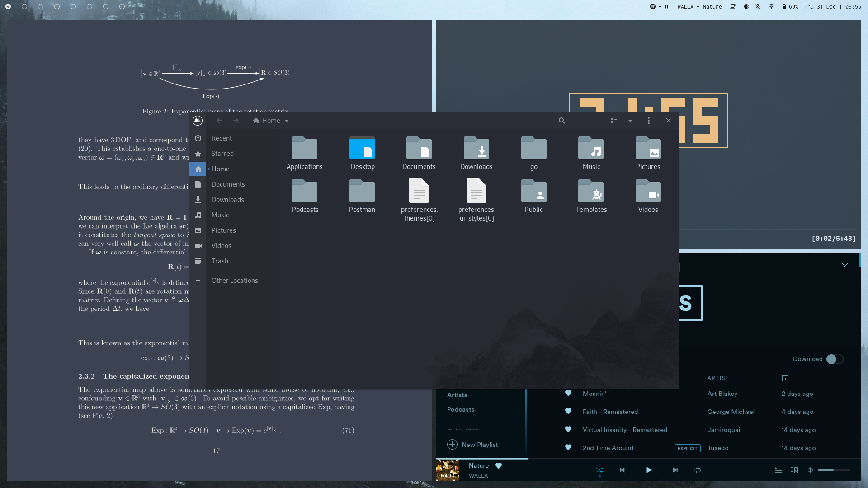The image size is (868, 488).
Task: Open the Public folder
Action: (533, 196)
